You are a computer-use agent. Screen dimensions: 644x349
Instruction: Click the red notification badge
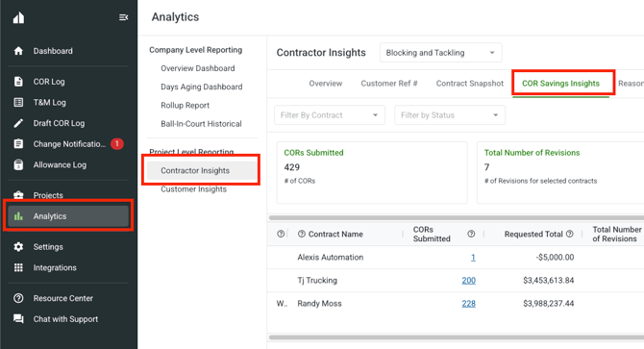(117, 143)
